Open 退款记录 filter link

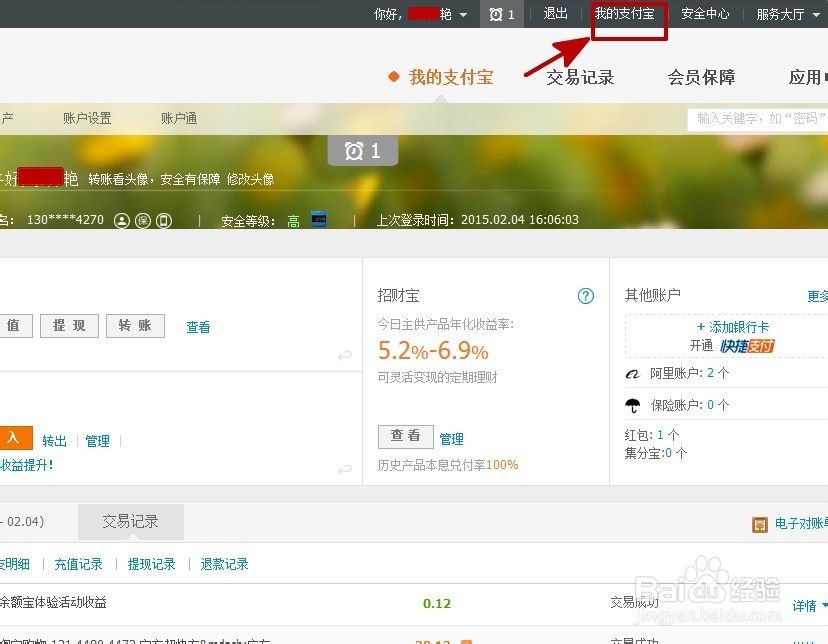click(224, 564)
